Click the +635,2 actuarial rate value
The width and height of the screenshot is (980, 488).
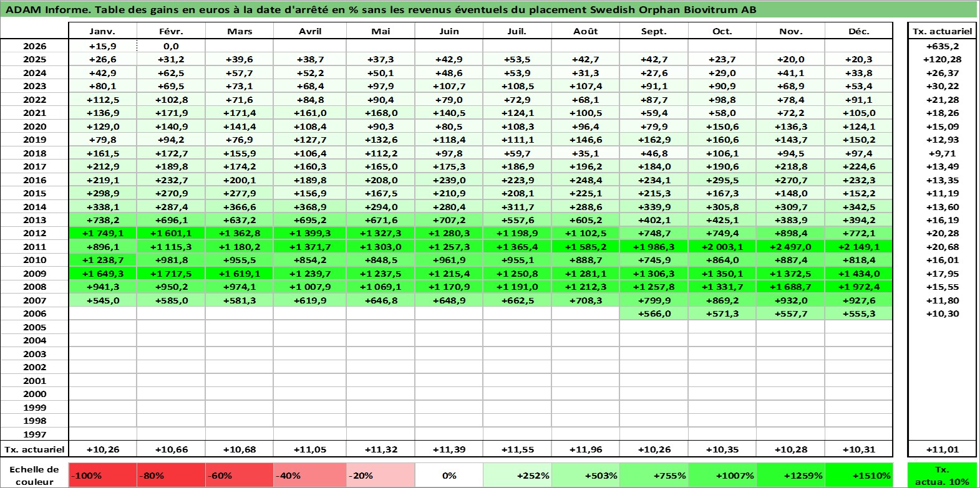pyautogui.click(x=942, y=46)
